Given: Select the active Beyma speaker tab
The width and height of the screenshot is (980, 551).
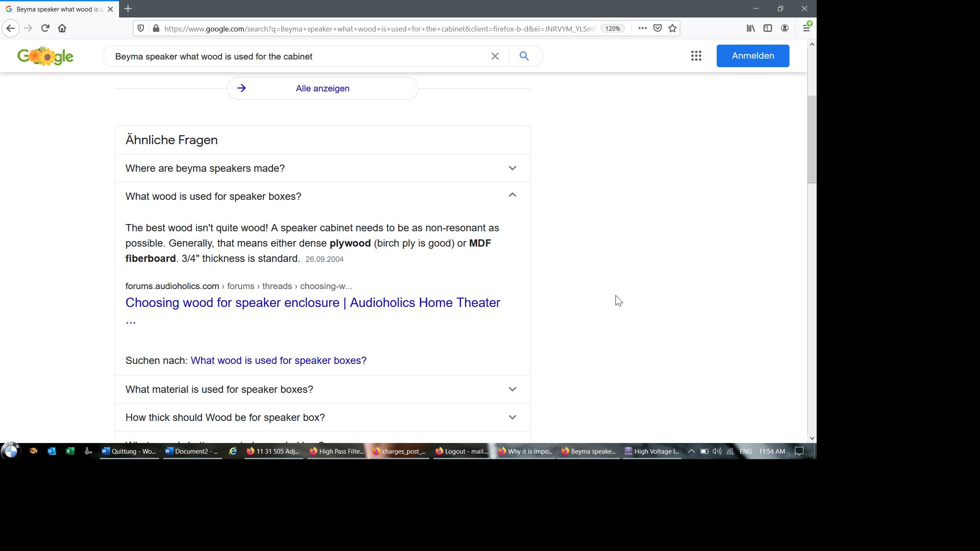Looking at the screenshot, I should tap(60, 9).
